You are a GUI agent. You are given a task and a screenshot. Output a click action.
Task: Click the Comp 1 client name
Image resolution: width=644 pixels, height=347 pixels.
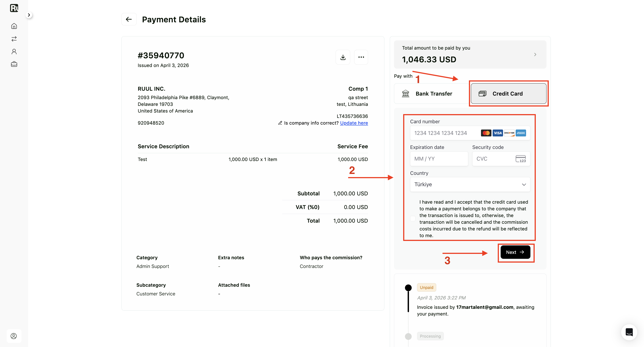[358, 89]
